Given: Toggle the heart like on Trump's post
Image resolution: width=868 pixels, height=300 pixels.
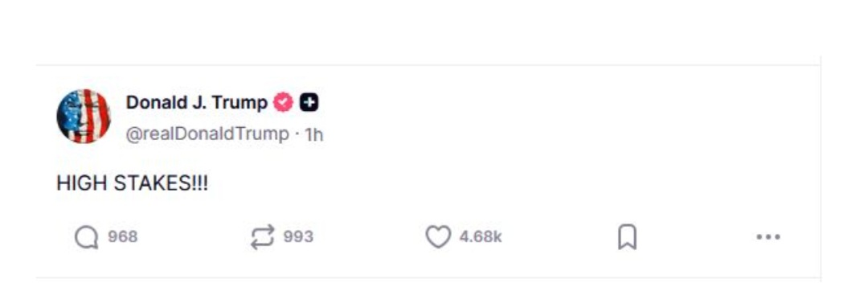Looking at the screenshot, I should (438, 237).
